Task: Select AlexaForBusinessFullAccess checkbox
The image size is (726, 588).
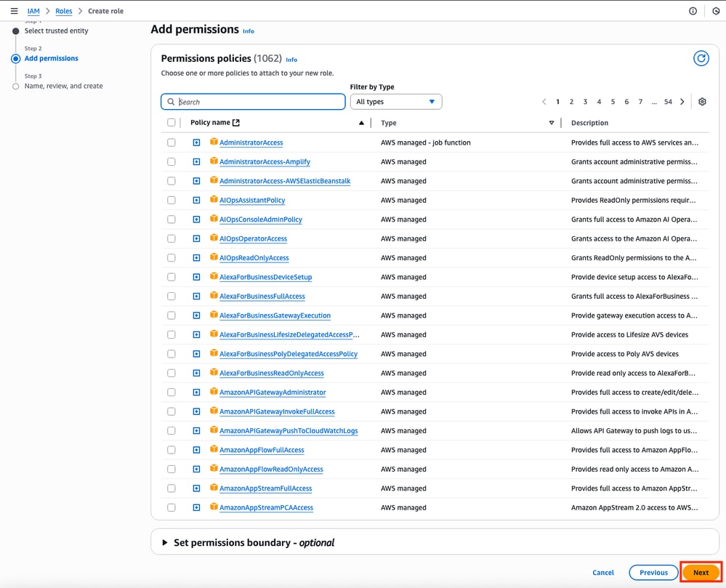Action: [x=172, y=297]
